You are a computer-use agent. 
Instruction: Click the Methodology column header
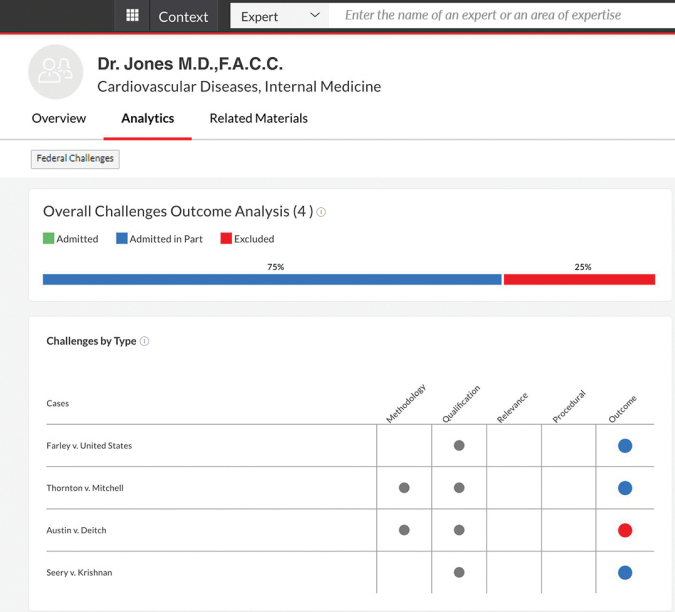406,403
